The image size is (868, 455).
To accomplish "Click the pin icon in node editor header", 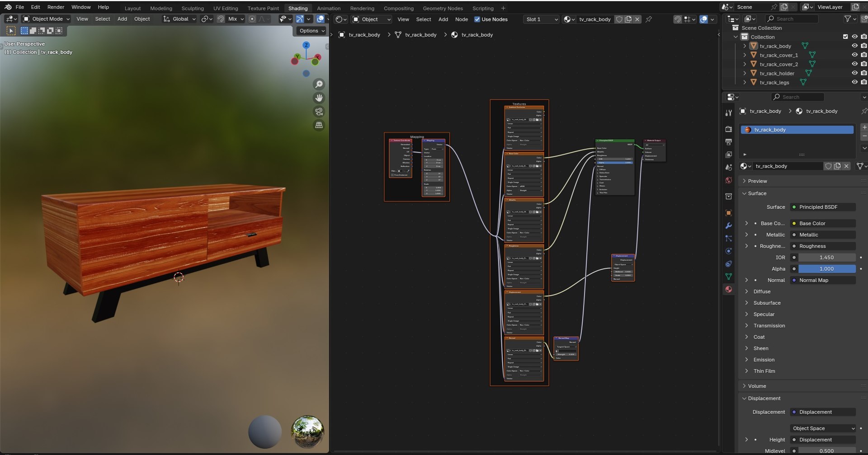I will pyautogui.click(x=649, y=19).
